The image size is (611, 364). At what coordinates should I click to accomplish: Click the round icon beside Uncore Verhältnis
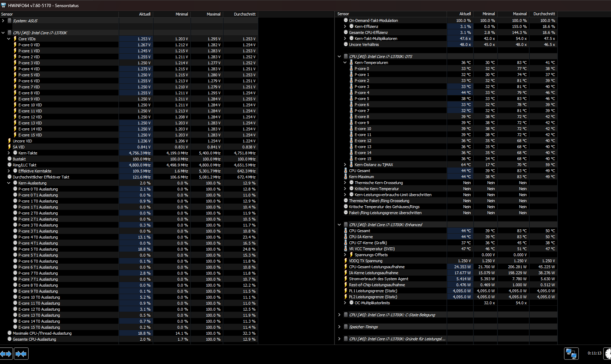click(346, 45)
